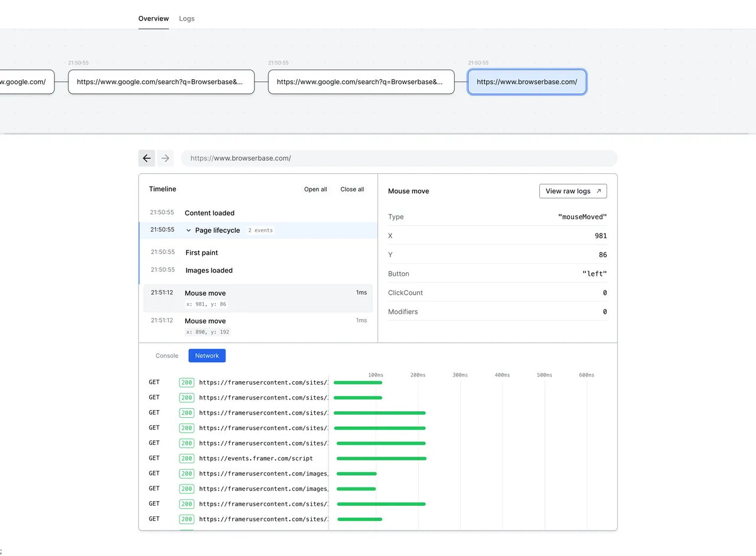Click the 100ms time axis label

(376, 375)
